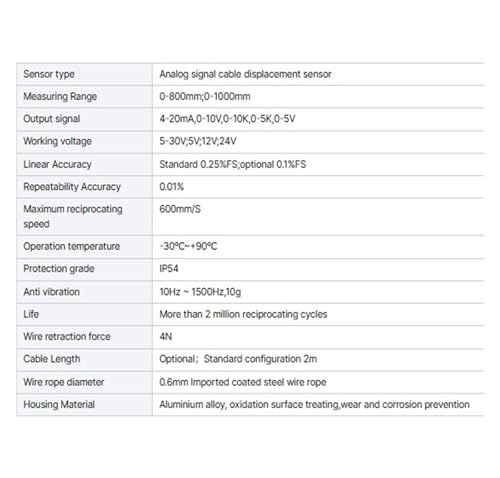Click the Operation temperature range value

click(x=188, y=246)
